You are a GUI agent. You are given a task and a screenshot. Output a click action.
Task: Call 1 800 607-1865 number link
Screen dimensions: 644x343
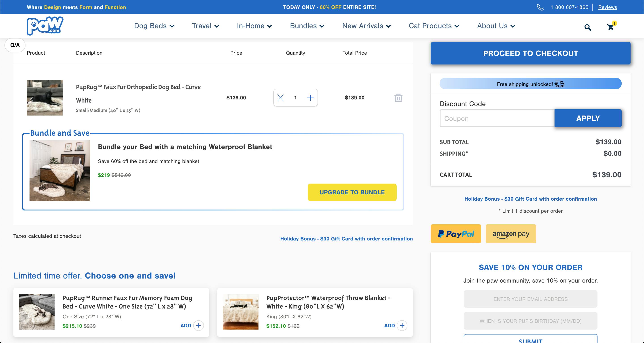point(569,7)
